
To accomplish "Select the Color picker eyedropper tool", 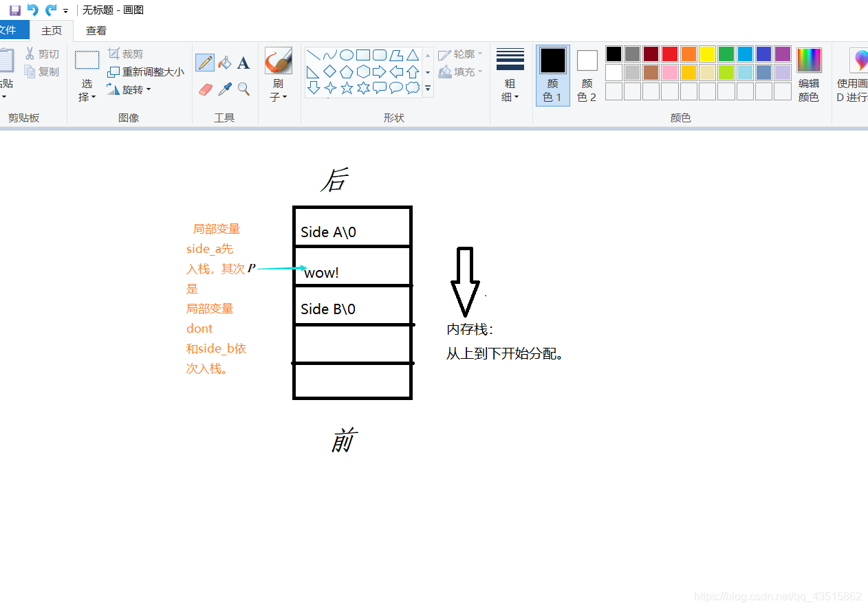I will [224, 89].
